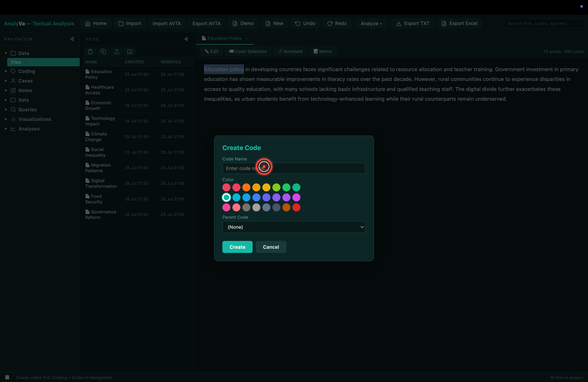The height and width of the screenshot is (382, 588).
Task: Click the highlighted 'Education policy' text
Action: coord(224,69)
